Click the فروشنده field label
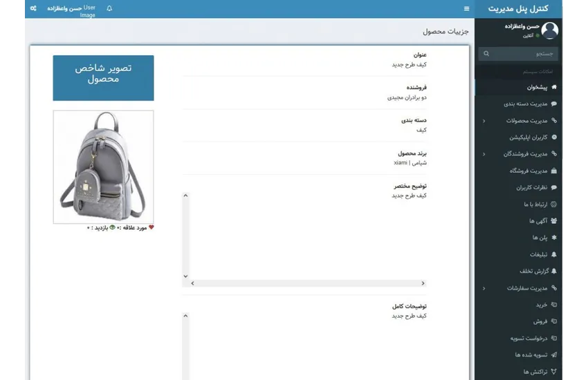 (x=416, y=87)
